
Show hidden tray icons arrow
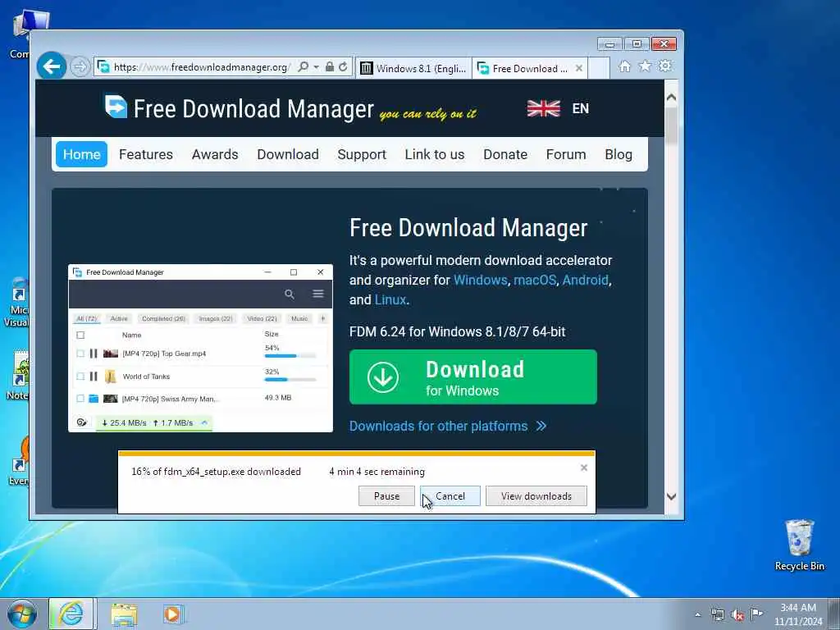697,615
